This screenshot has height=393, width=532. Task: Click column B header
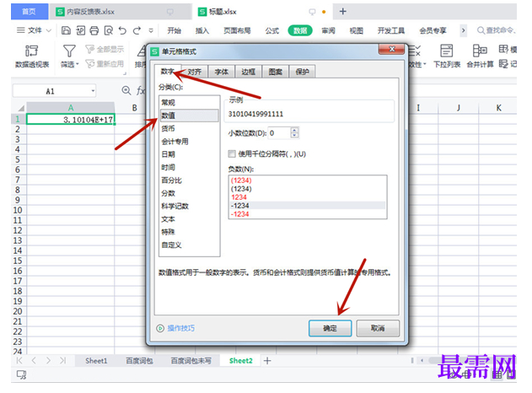tap(134, 108)
